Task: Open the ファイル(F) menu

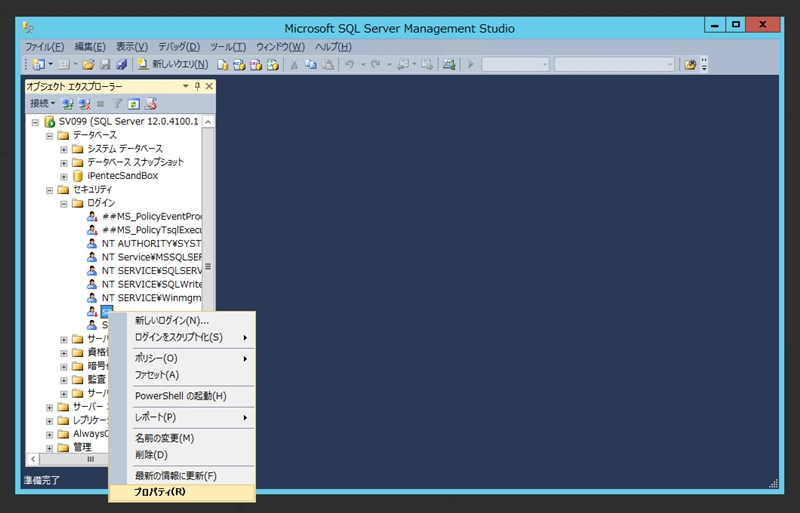Action: 44,47
